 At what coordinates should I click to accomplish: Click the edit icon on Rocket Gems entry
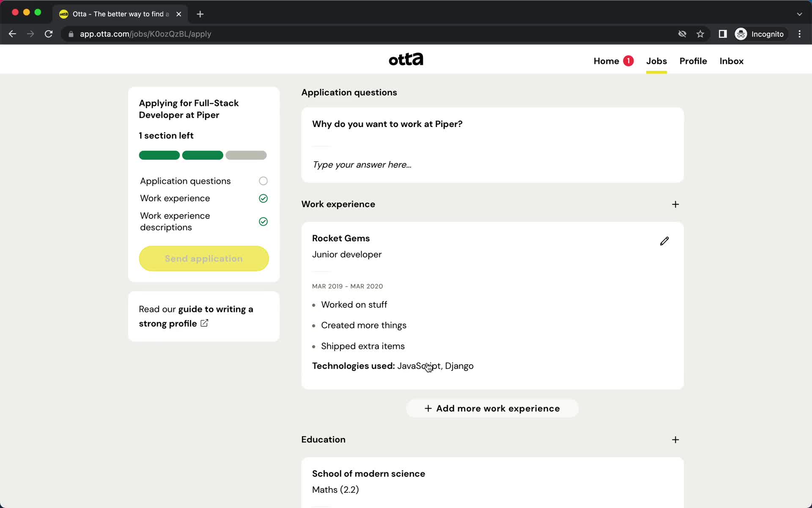click(x=664, y=240)
